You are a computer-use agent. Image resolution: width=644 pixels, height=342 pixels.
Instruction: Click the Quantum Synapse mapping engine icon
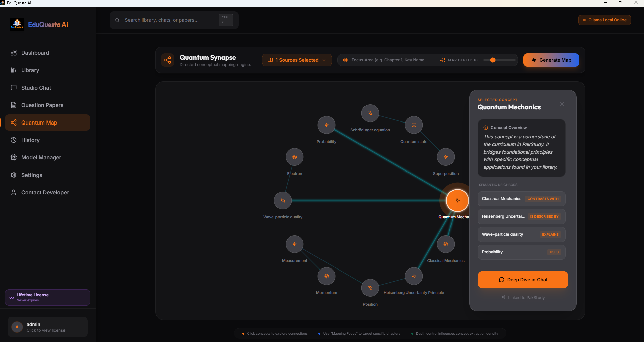pyautogui.click(x=168, y=60)
